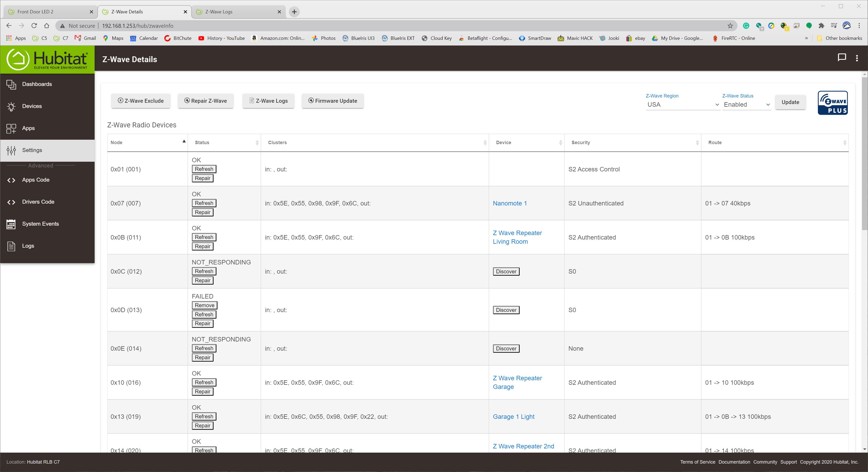Open Z Wave Repeater Garage link
The width and height of the screenshot is (868, 472).
(517, 383)
